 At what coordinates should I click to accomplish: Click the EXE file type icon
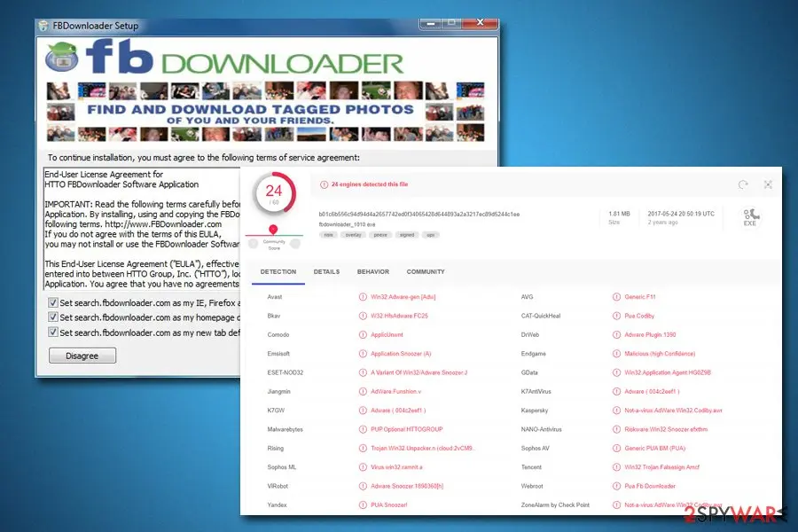point(750,217)
